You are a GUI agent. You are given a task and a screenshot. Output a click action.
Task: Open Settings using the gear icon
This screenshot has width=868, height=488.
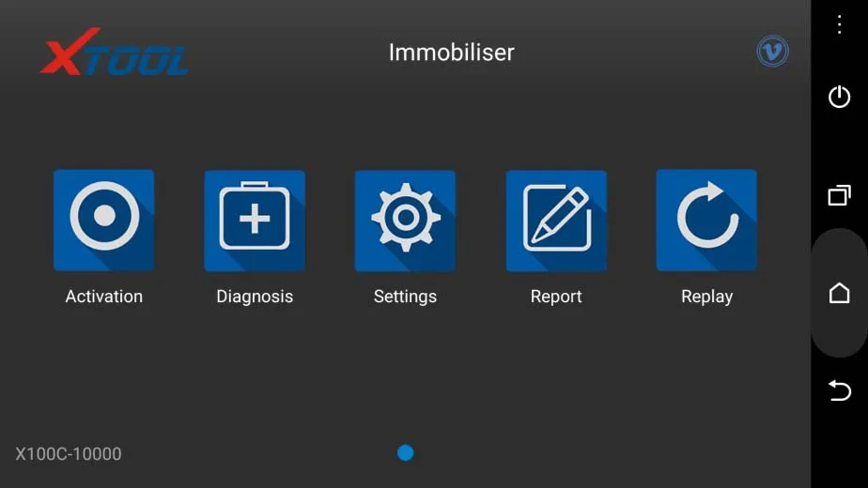pos(405,221)
